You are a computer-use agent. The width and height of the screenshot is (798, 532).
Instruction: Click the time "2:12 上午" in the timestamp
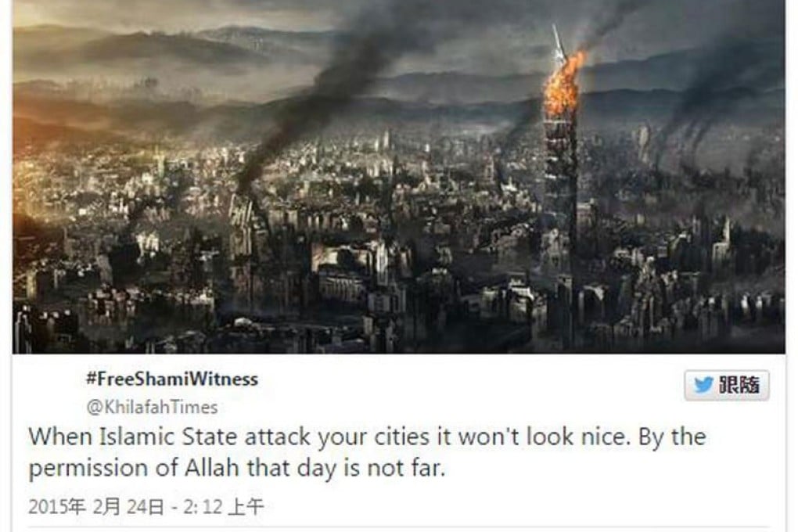click(224, 506)
